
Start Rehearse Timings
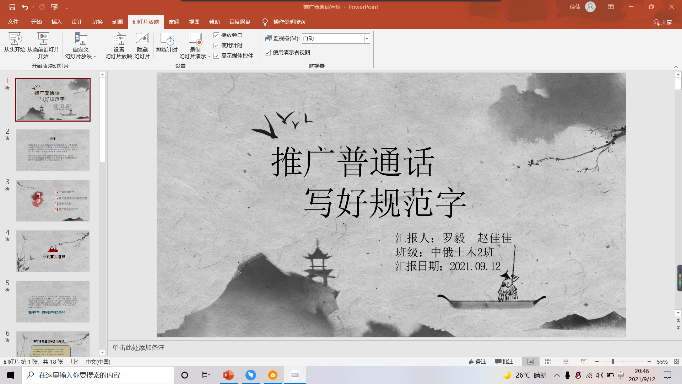coord(167,43)
